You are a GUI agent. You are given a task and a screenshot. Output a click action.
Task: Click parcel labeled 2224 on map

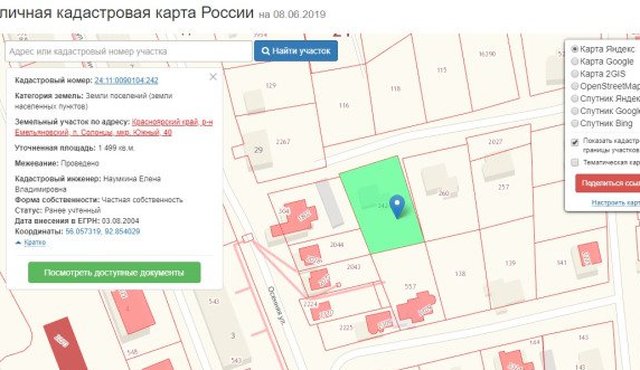point(310,304)
